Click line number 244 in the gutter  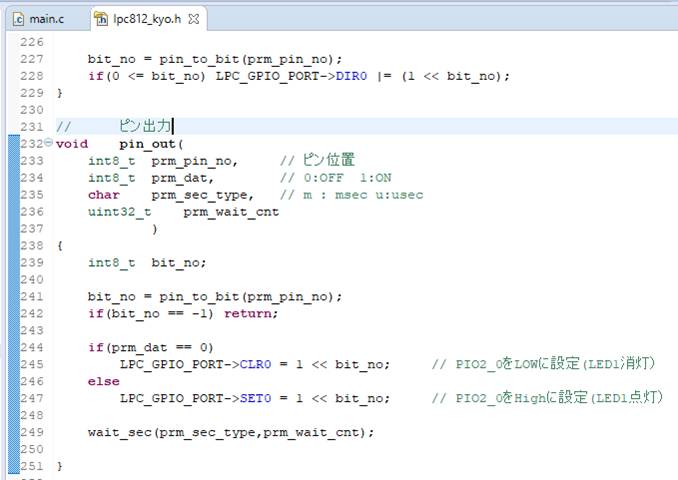[31, 347]
